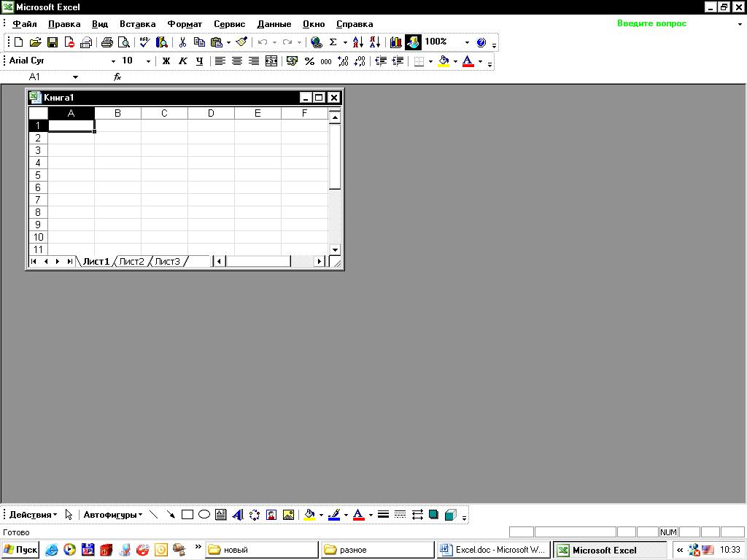Open the zoom 100% dropdown
This screenshot has height=560, width=747.
467,42
